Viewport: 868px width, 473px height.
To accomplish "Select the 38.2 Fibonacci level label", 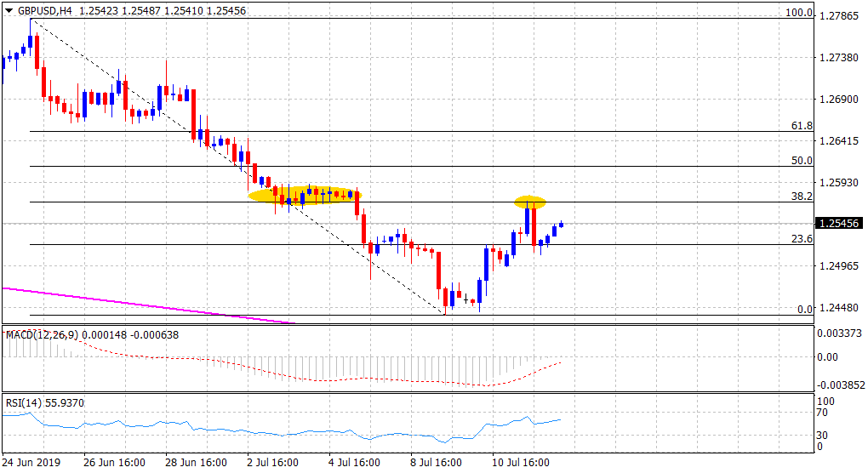I will (x=802, y=197).
